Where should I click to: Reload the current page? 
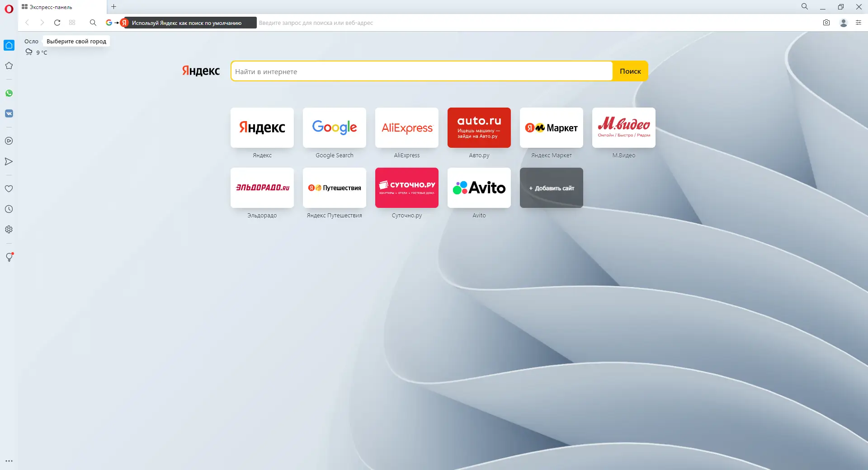pyautogui.click(x=57, y=23)
